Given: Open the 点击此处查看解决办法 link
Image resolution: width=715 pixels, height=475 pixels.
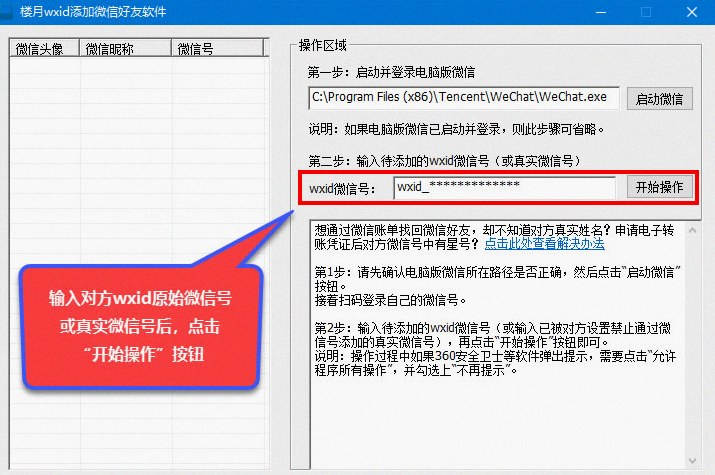Looking at the screenshot, I should (x=544, y=244).
